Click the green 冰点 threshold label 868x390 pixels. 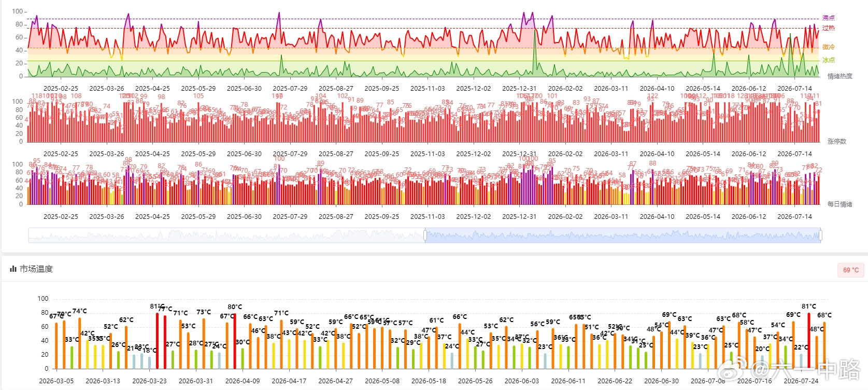829,60
